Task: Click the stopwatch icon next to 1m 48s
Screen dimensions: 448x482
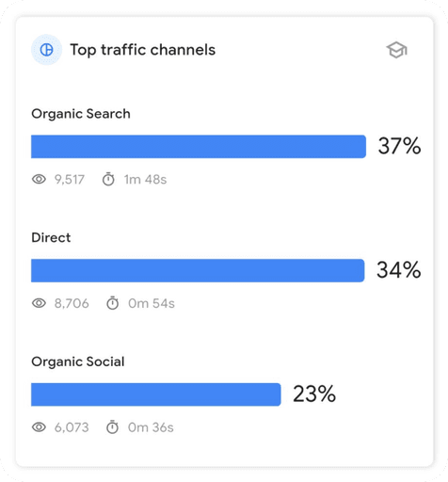Action: pos(108,179)
